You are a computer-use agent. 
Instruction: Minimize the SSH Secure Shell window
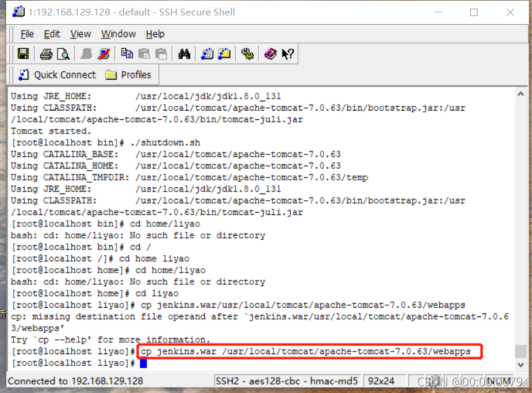pyautogui.click(x=438, y=12)
